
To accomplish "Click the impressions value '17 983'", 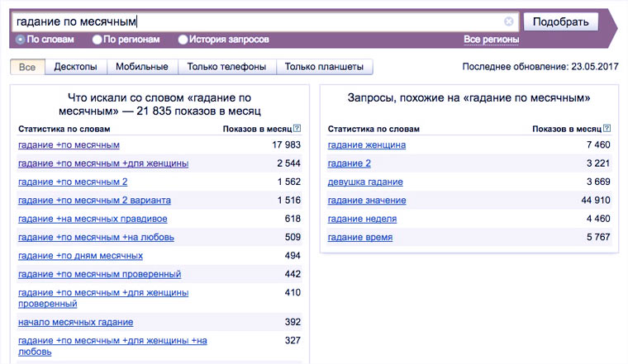I will pyautogui.click(x=287, y=144).
